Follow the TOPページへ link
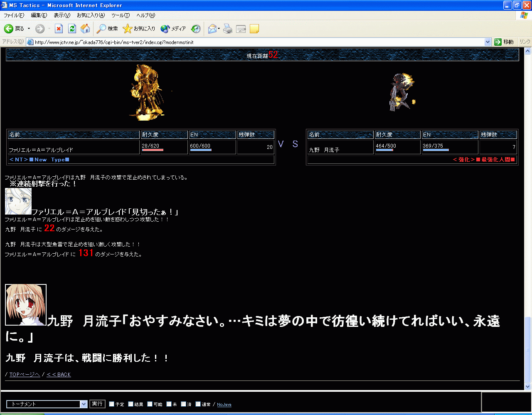 pos(25,375)
